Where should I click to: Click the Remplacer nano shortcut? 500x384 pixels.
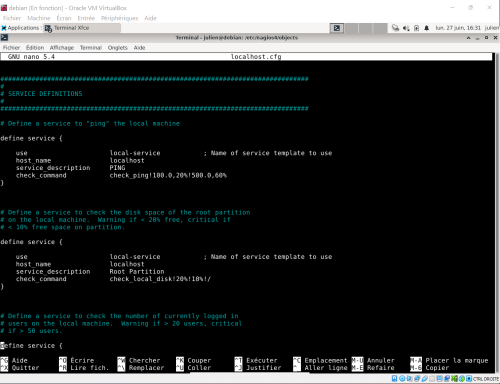[x=141, y=368]
